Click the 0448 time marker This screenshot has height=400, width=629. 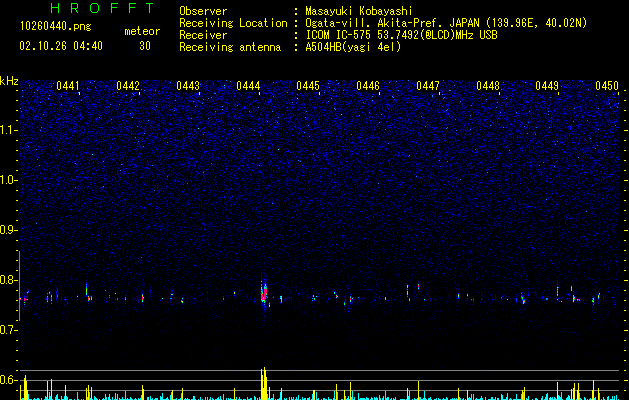(x=488, y=86)
